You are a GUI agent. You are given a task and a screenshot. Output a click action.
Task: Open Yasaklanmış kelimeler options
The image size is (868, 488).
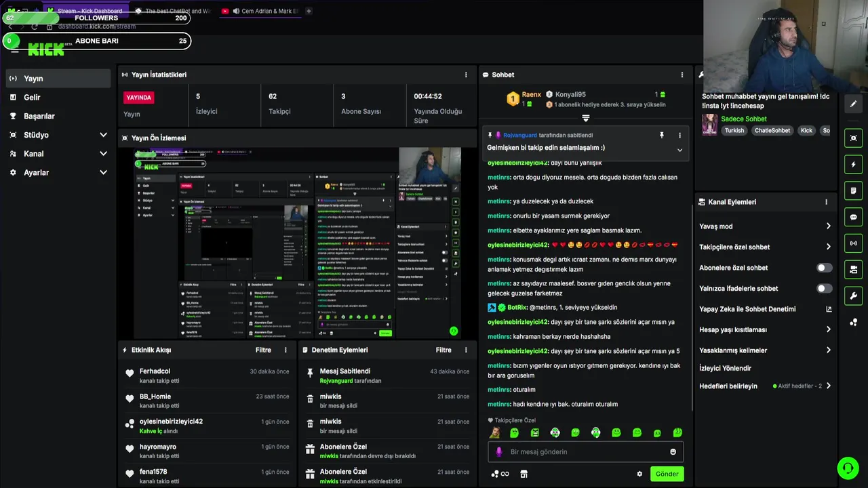coord(828,350)
